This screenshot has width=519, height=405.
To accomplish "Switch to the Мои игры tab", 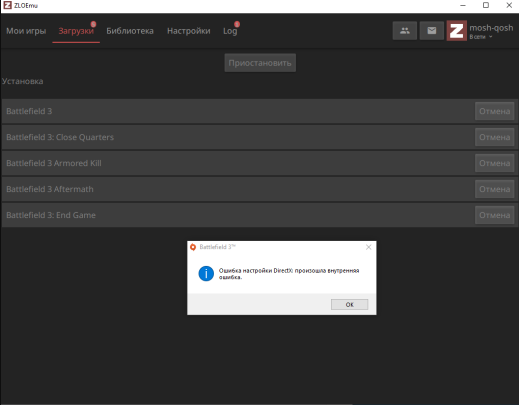I will [x=26, y=31].
